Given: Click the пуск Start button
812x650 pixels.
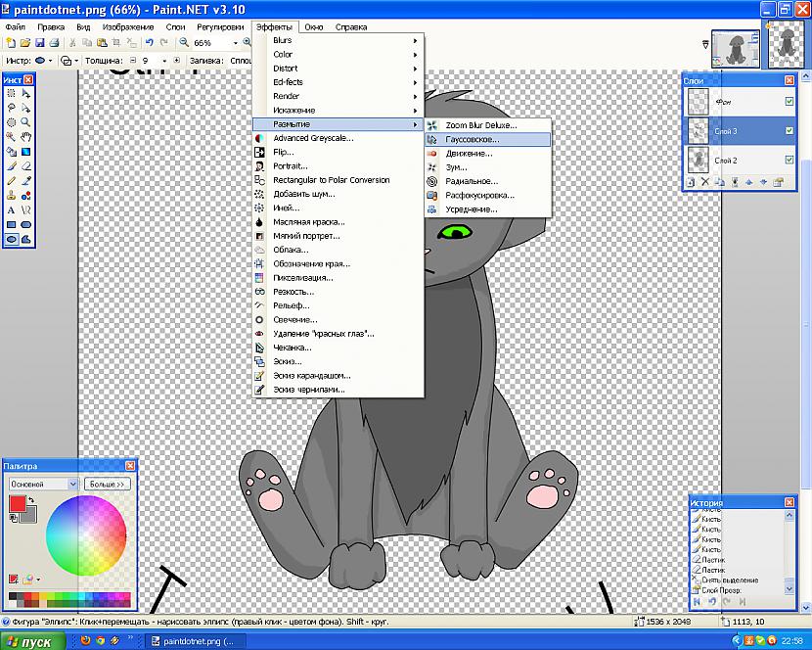Looking at the screenshot, I should tap(32, 641).
